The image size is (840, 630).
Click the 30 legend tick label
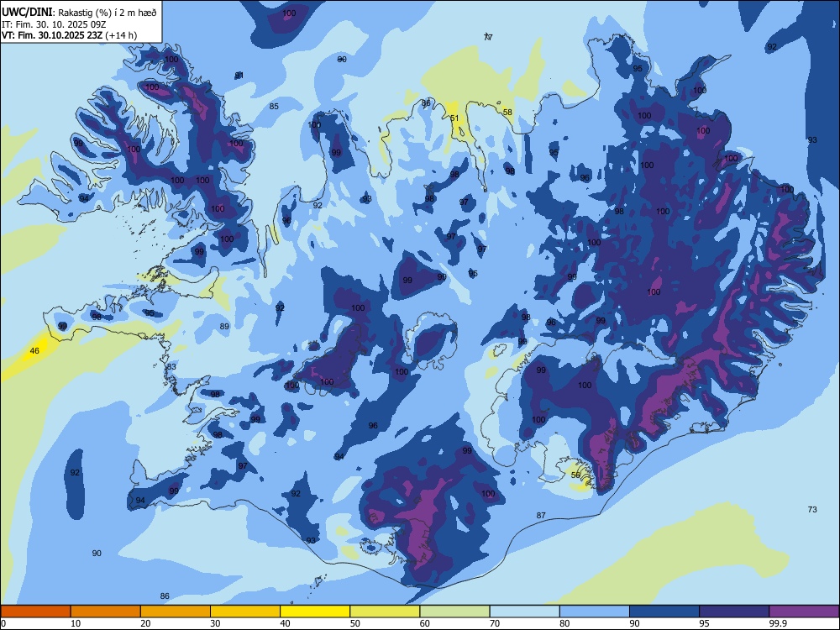point(215,623)
